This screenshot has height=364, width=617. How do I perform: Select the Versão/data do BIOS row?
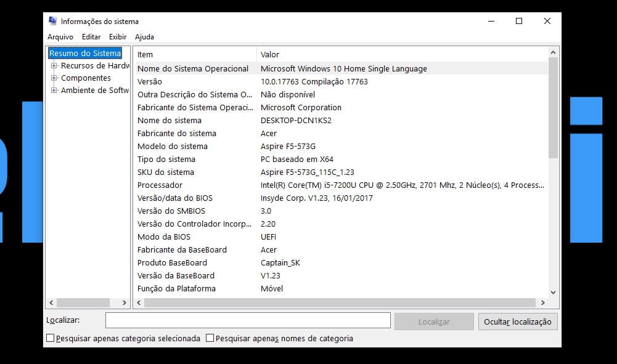[341, 198]
